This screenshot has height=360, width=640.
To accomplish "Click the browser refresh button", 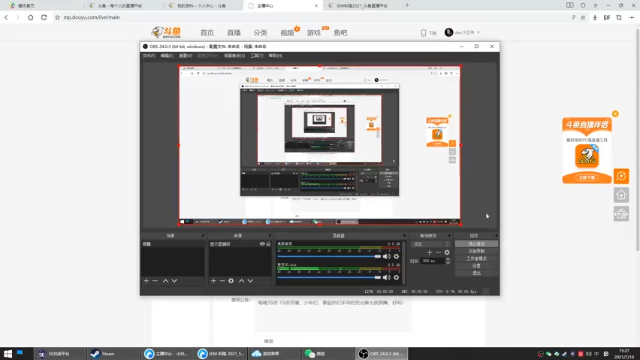I will [44, 17].
